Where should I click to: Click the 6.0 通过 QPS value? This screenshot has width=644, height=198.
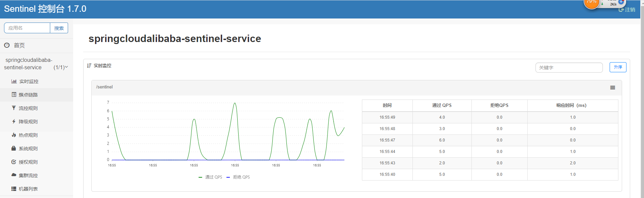[442, 140]
